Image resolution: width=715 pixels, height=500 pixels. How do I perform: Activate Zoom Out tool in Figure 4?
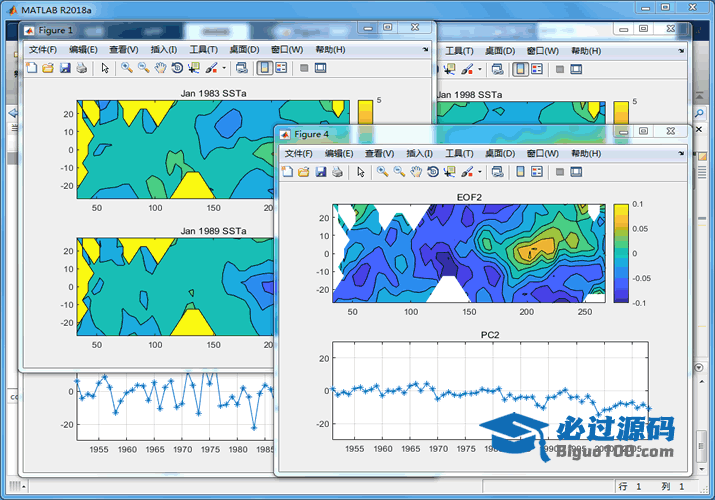[x=399, y=172]
